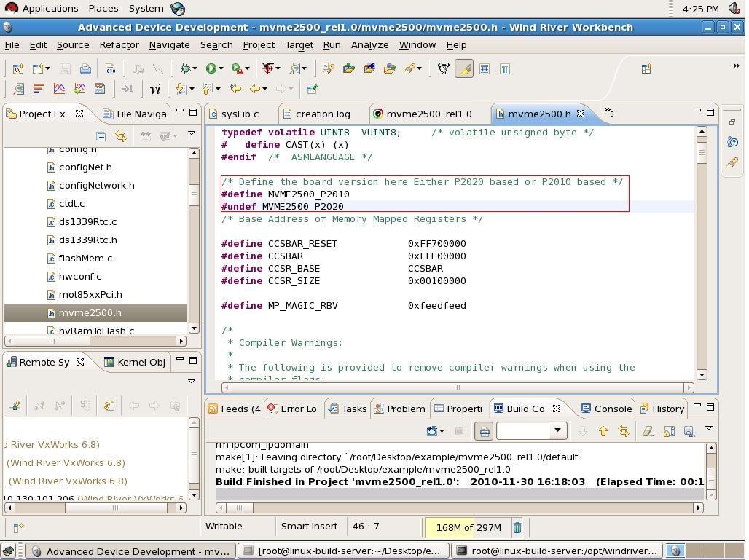Select mvme2500.h in Project Explorer
Viewport: 749px width, 560px height.
(x=90, y=312)
